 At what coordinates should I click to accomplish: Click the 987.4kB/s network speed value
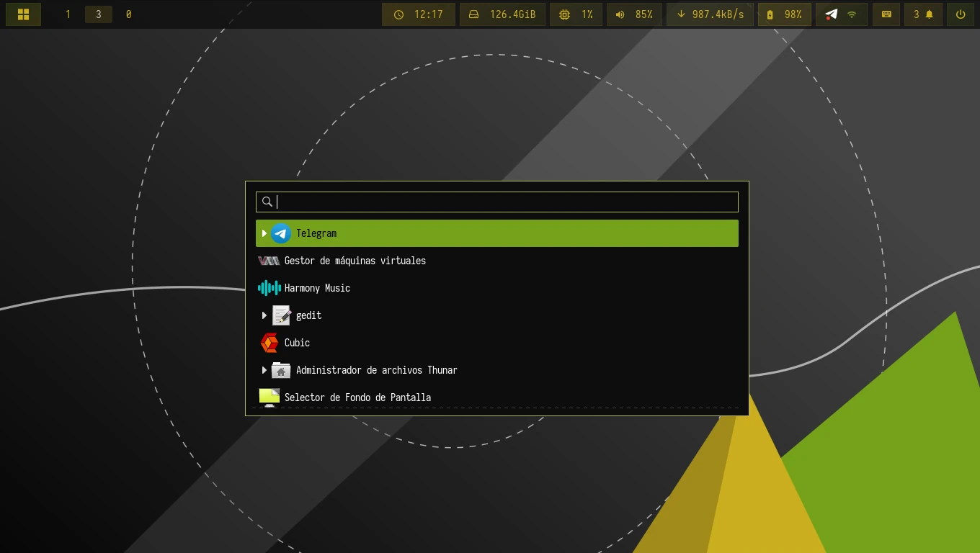[x=718, y=14]
